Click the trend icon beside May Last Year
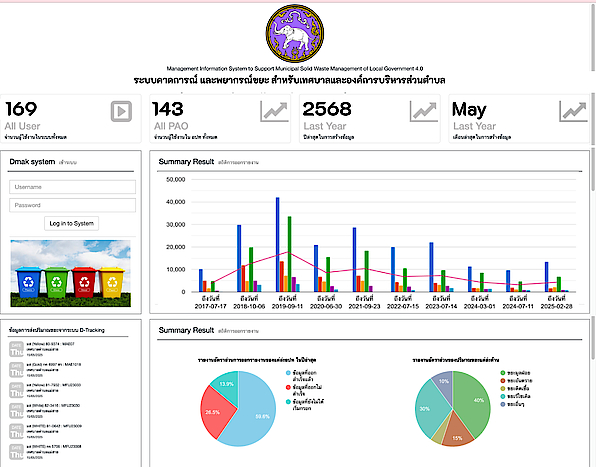The height and width of the screenshot is (467, 596). [573, 111]
